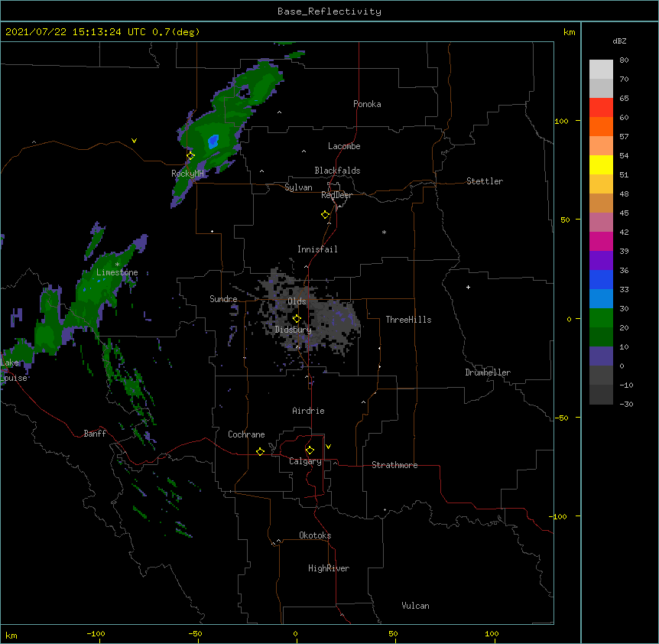Image resolution: width=659 pixels, height=644 pixels.
Task: Click the red swatch in dBZ legend
Action: [601, 108]
